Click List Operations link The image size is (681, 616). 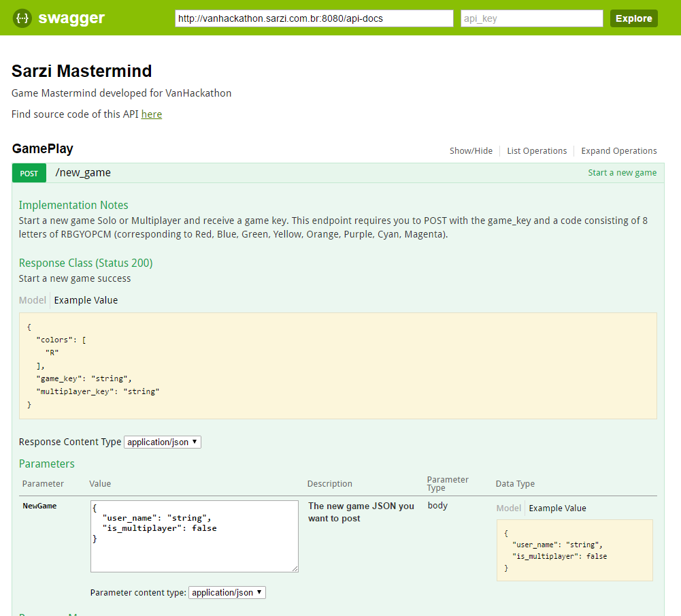pyautogui.click(x=537, y=150)
